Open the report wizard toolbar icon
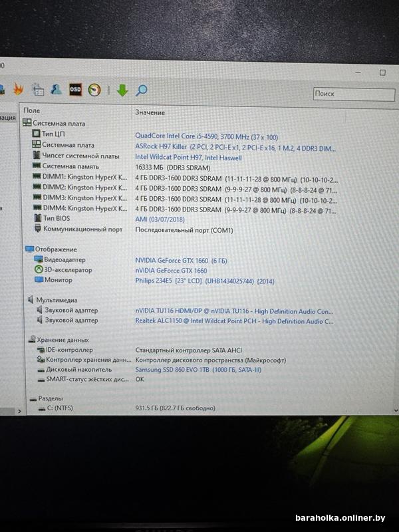The width and height of the screenshot is (399, 532). [37, 90]
